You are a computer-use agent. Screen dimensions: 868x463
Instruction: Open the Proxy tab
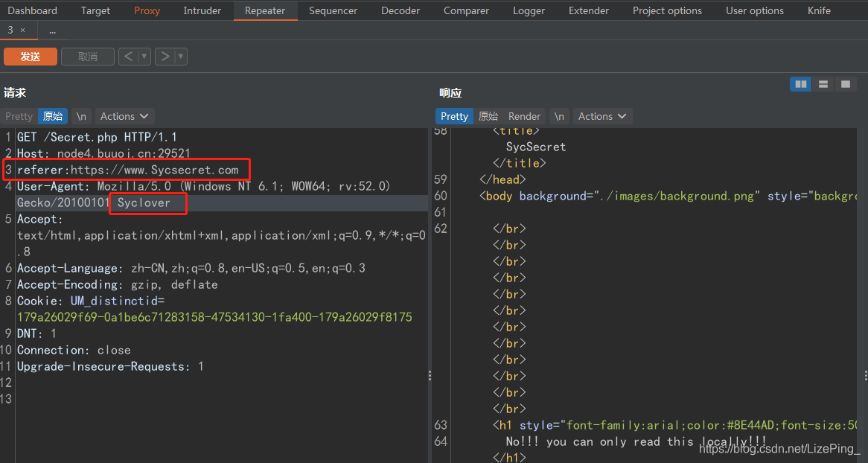coord(147,10)
